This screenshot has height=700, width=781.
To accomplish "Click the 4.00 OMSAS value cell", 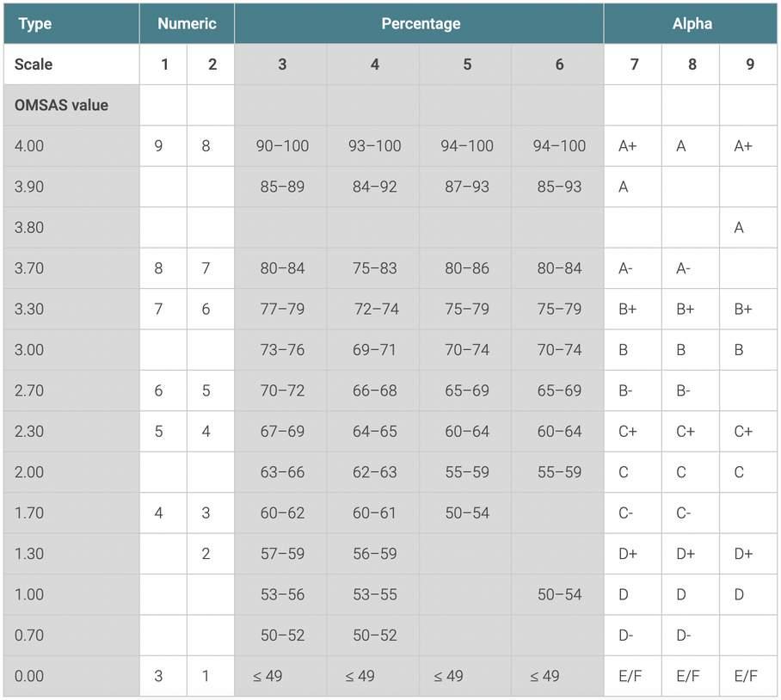I will (71, 146).
